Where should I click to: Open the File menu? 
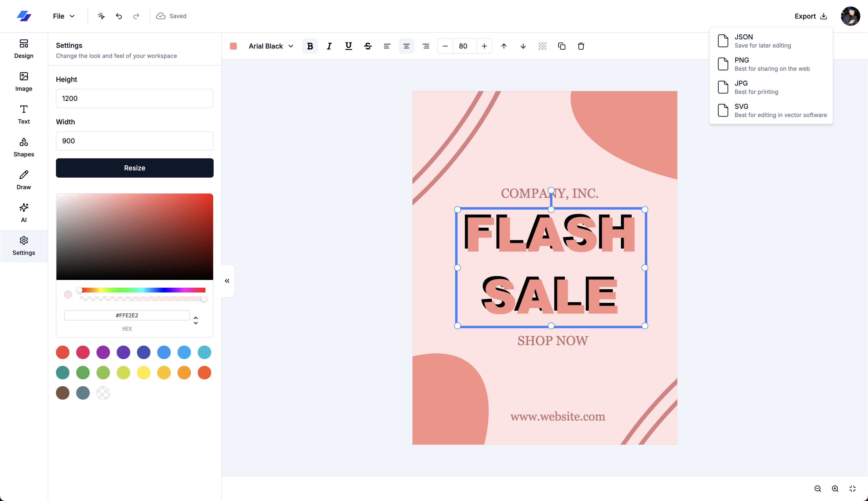(x=64, y=16)
